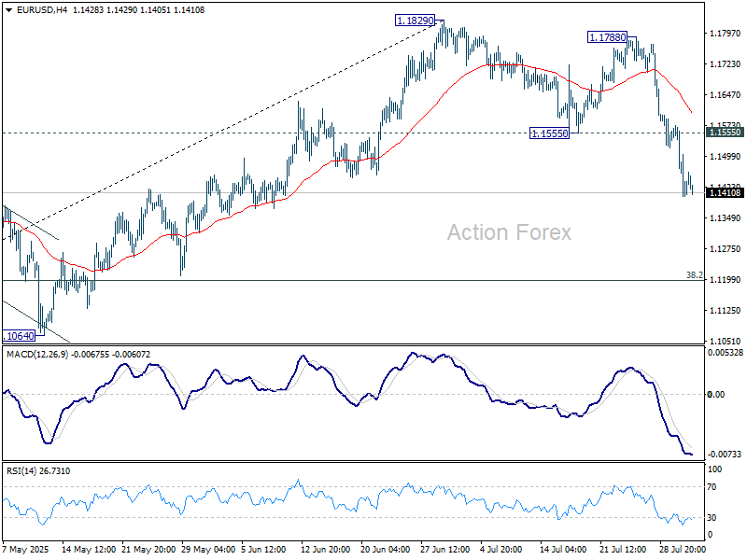
Task: Click the MACD -0.00733 scale value
Action: pos(725,452)
